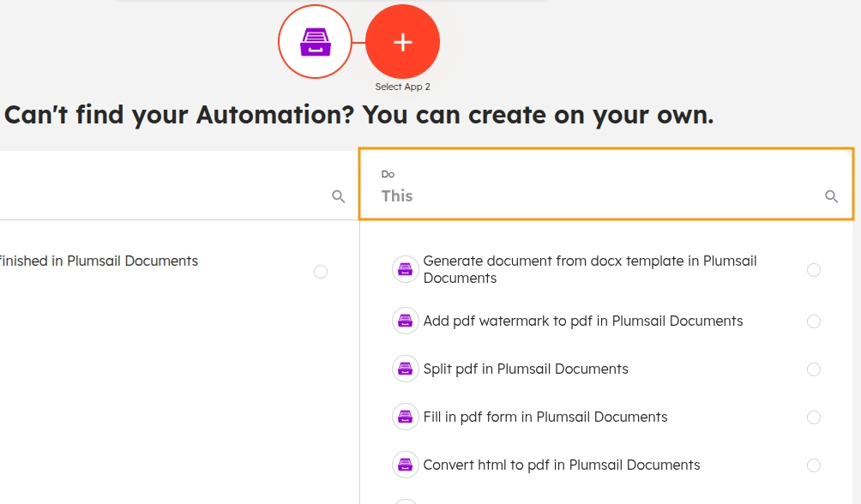
Task: Click Plumsail icon beside Split pdf
Action: pyautogui.click(x=406, y=369)
